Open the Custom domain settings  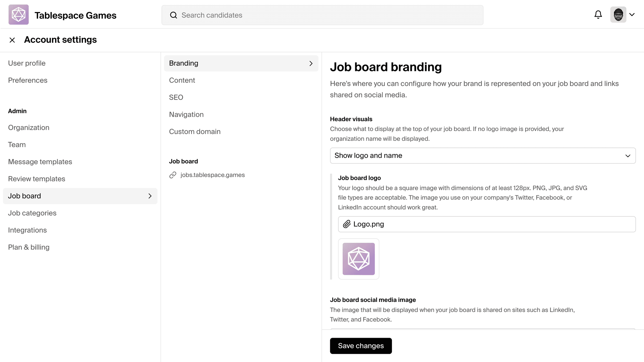[x=195, y=131]
